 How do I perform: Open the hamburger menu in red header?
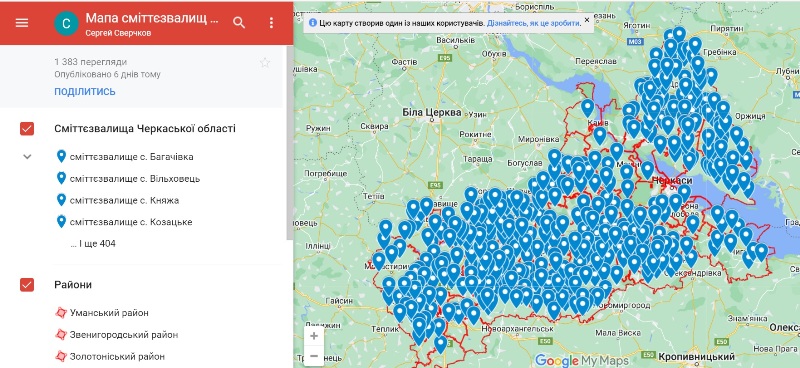pos(22,22)
